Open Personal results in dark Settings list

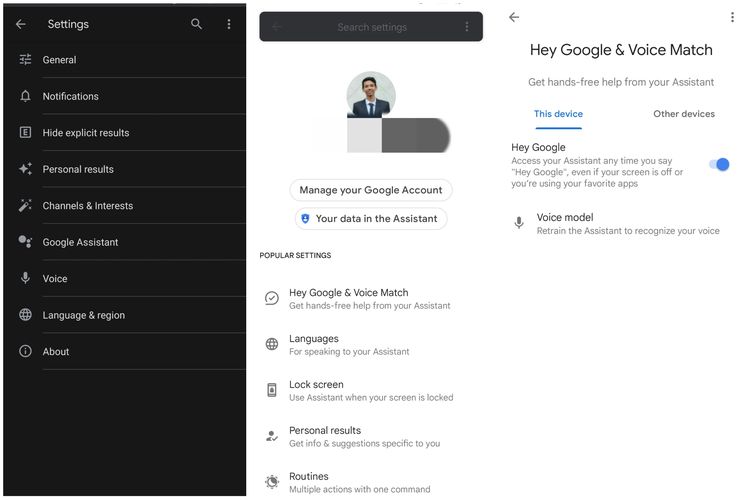125,168
